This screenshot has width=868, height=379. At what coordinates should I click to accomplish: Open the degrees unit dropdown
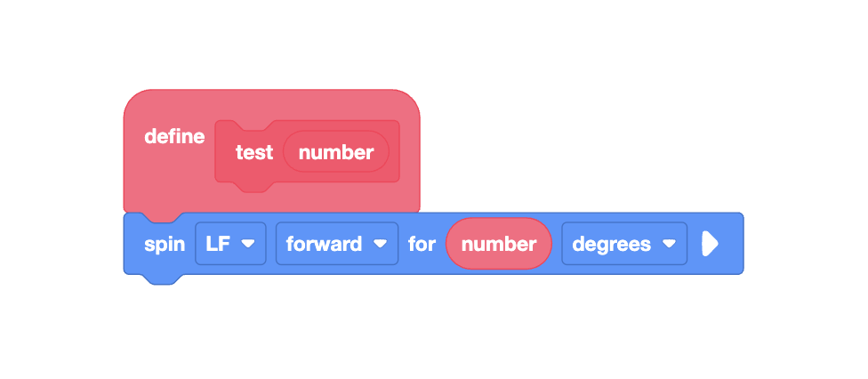624,244
